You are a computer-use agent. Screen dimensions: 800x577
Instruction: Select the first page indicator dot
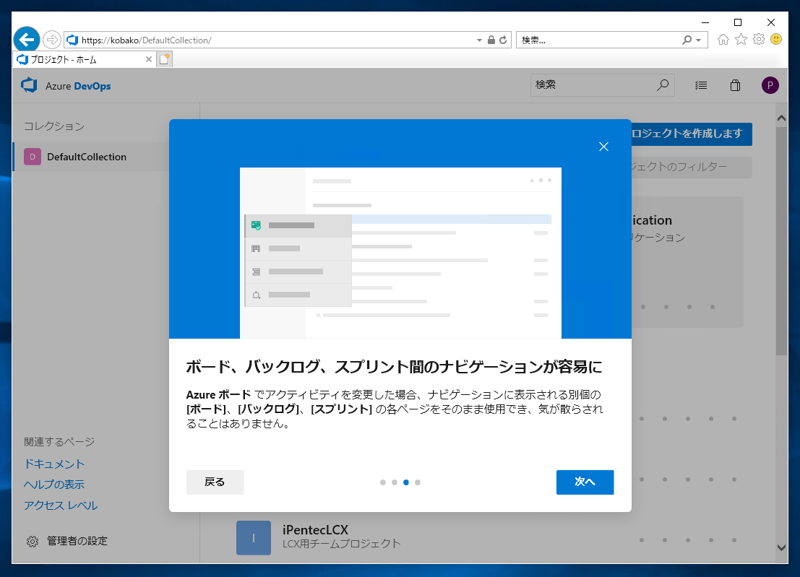tap(383, 482)
